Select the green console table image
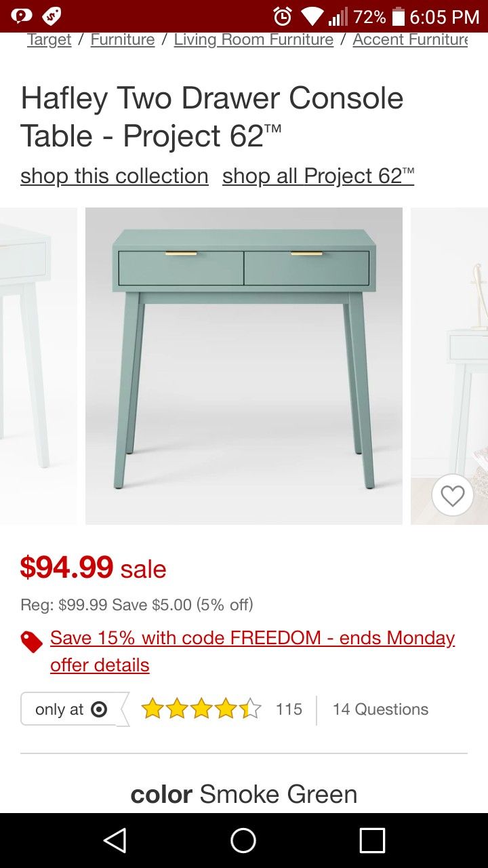The image size is (488, 868). click(244, 366)
